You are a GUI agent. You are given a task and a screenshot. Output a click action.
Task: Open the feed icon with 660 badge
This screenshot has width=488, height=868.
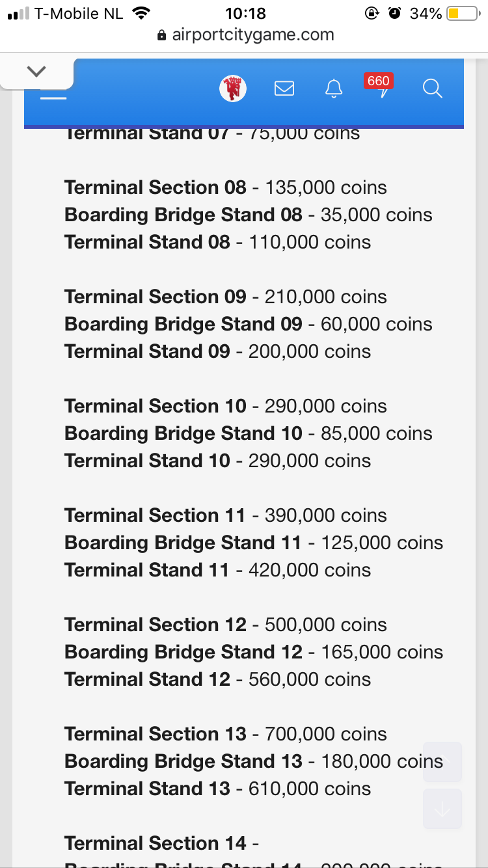click(x=382, y=88)
